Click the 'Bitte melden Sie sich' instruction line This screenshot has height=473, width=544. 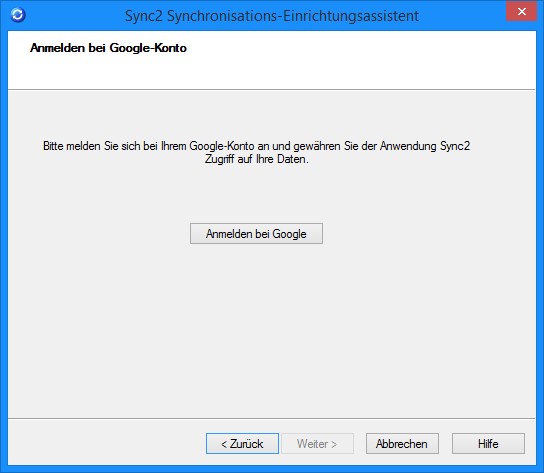[256, 146]
